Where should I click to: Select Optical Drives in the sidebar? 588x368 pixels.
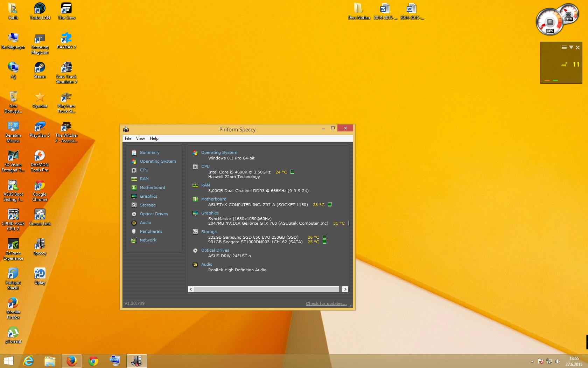[154, 214]
